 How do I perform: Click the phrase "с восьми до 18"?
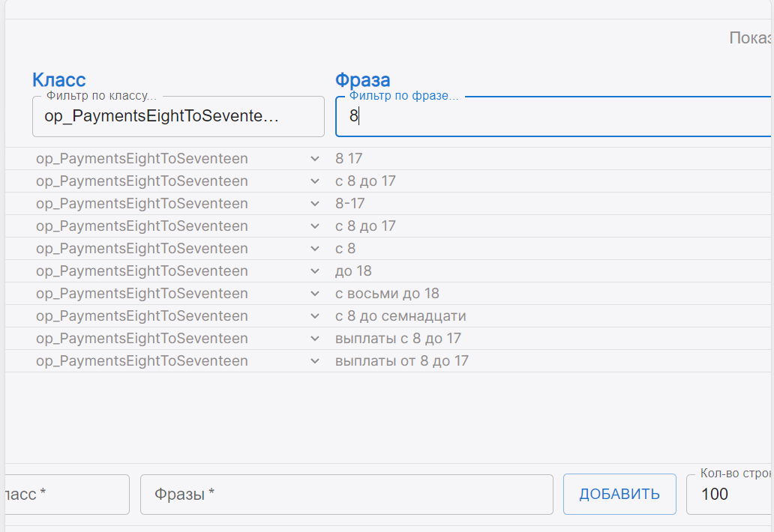[387, 294]
